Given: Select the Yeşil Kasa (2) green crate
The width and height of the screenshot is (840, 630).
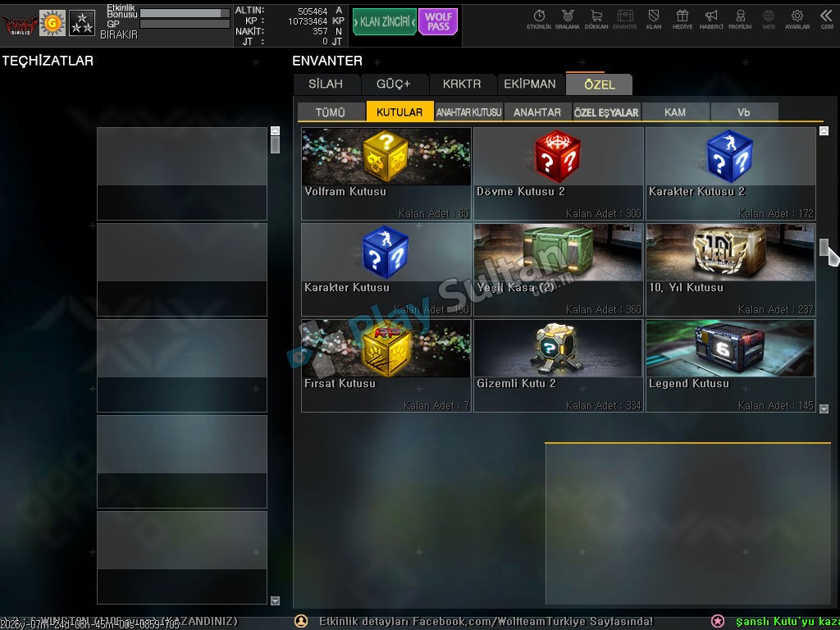Looking at the screenshot, I should [558, 269].
